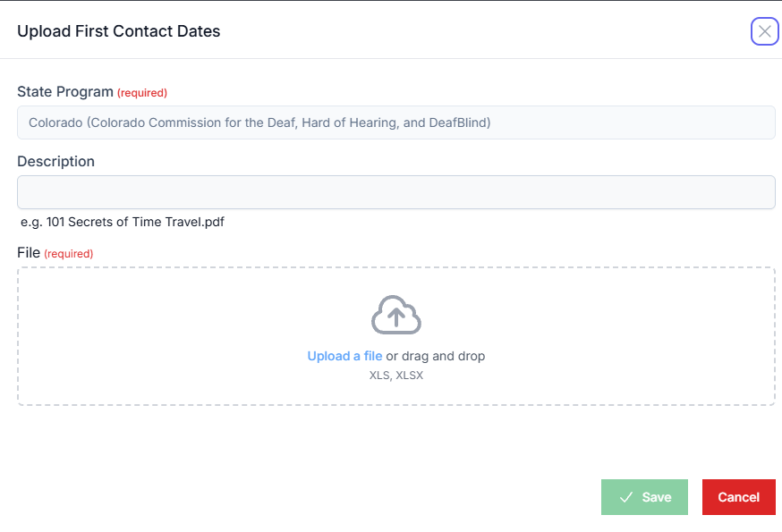Click the 'Upload a file' link

(x=344, y=356)
